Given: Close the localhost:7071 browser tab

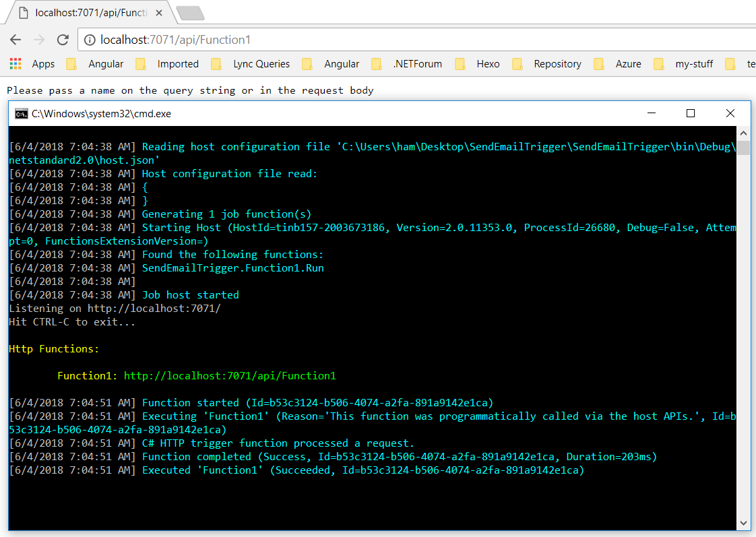Looking at the screenshot, I should coord(158,13).
